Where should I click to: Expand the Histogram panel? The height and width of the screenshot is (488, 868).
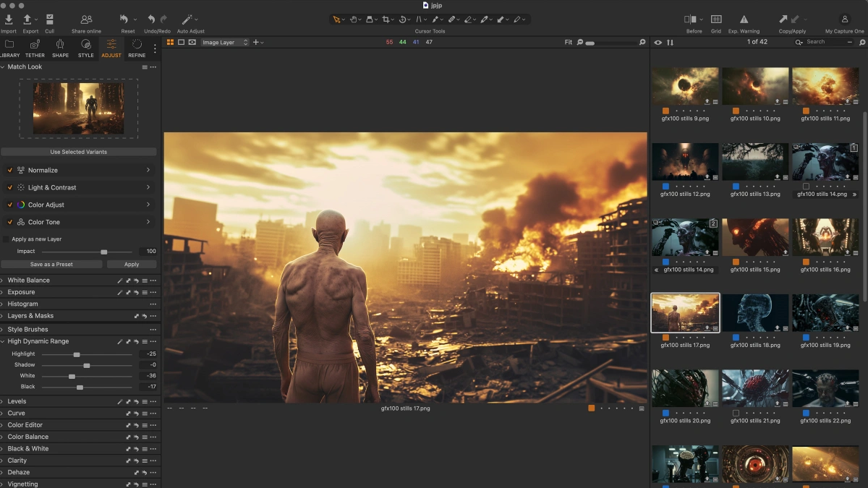[x=2, y=304]
